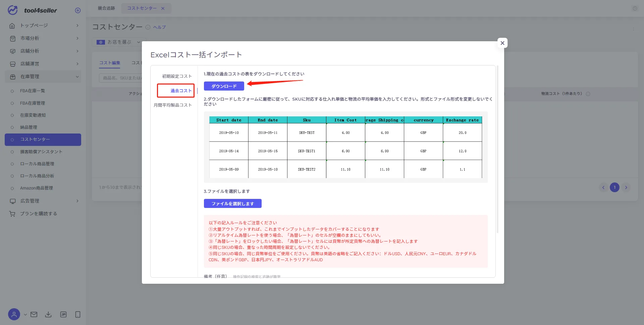Click the SKU-TEST1 cell in sample table
644x325 pixels.
(x=307, y=151)
